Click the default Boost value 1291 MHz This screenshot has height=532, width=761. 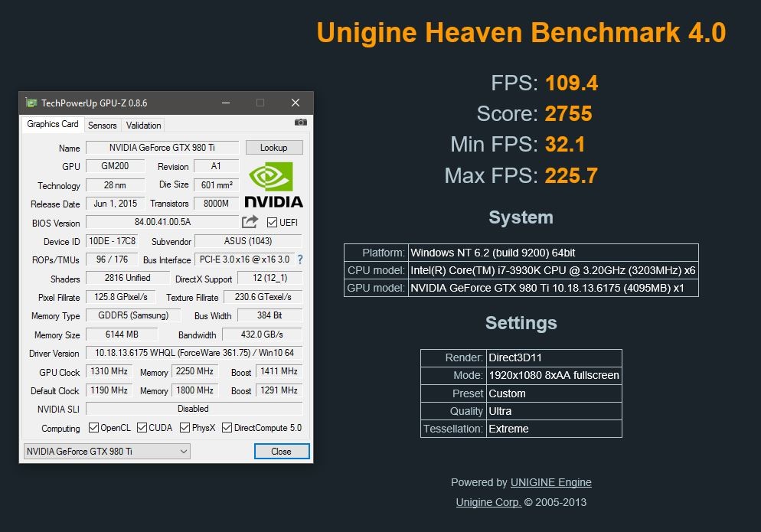279,390
